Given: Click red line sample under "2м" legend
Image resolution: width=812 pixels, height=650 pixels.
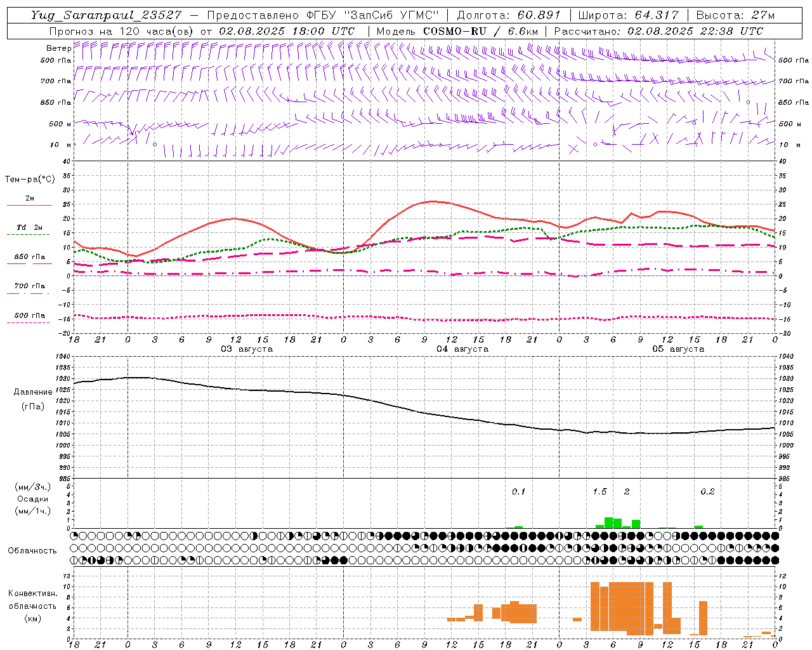Looking at the screenshot, I should click(29, 206).
